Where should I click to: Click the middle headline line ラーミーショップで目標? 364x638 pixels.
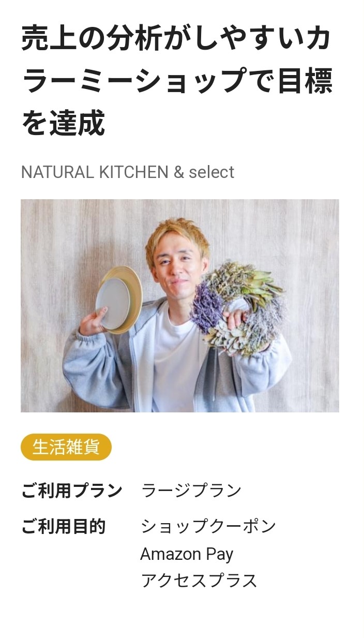(x=176, y=81)
